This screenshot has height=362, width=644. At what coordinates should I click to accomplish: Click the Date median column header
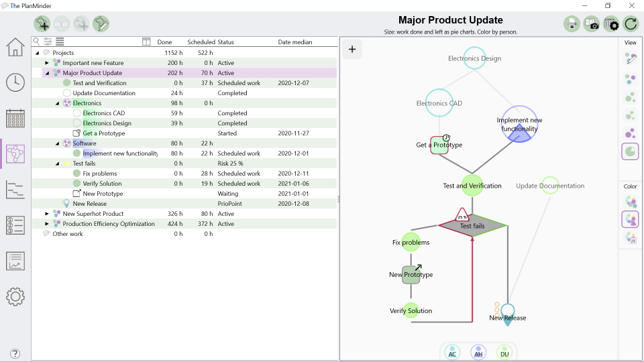[x=295, y=42]
